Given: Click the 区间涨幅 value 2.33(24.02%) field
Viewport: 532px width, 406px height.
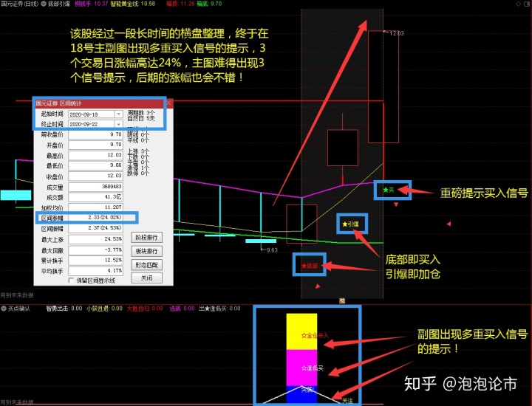Looking at the screenshot, I should [95, 217].
